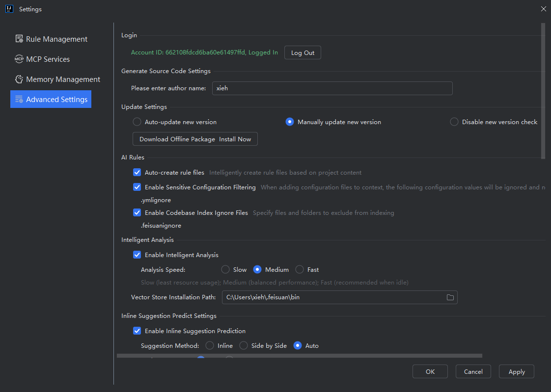Viewport: 551px width, 392px height.
Task: Click the Memory Management brain icon
Action: tap(19, 79)
